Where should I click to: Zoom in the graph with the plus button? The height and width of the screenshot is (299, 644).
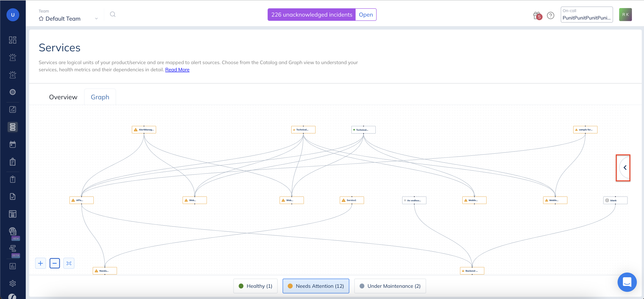[x=41, y=263]
